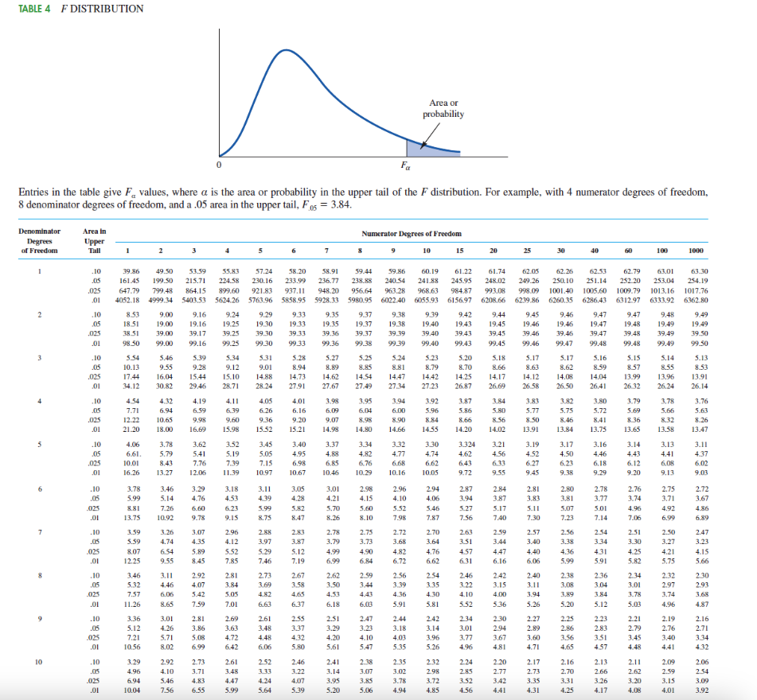This screenshot has height=700, width=757.
Task: Click the cell value '254.19'
Action: 697,281
